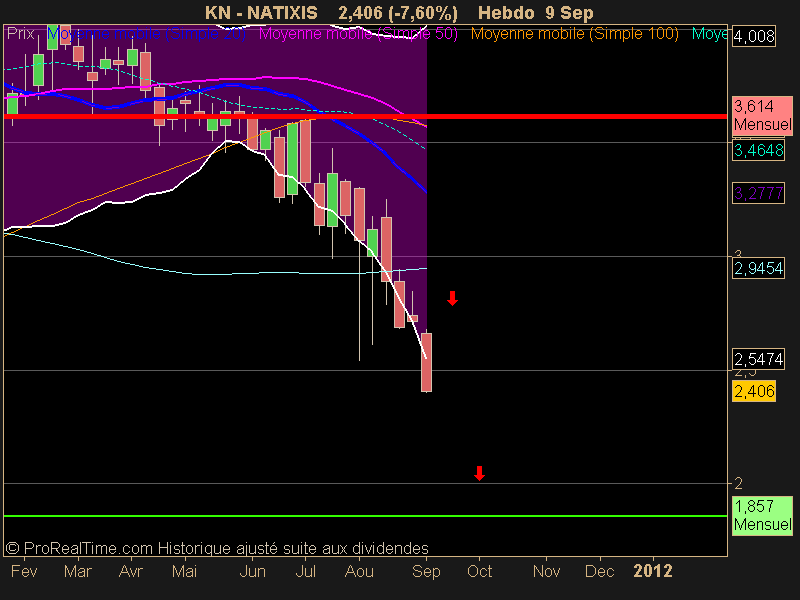Select the Hebdo timeframe label in title
The height and width of the screenshot is (600, 800).
[x=507, y=12]
